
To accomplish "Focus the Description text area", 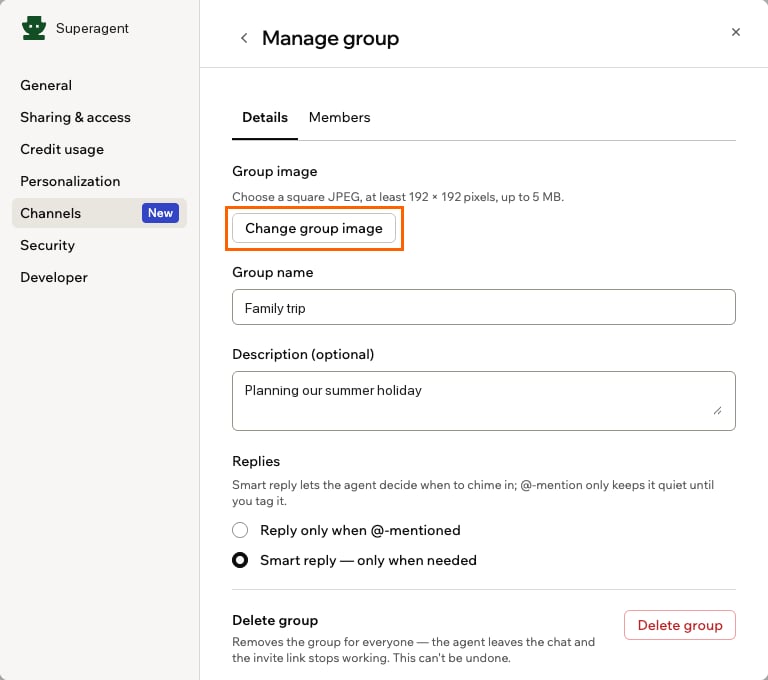I will [x=484, y=401].
